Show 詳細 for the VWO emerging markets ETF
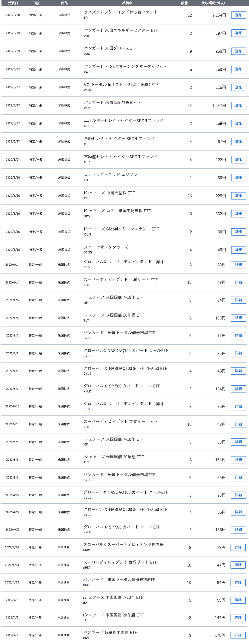The width and height of the screenshot is (249, 644). [239, 69]
